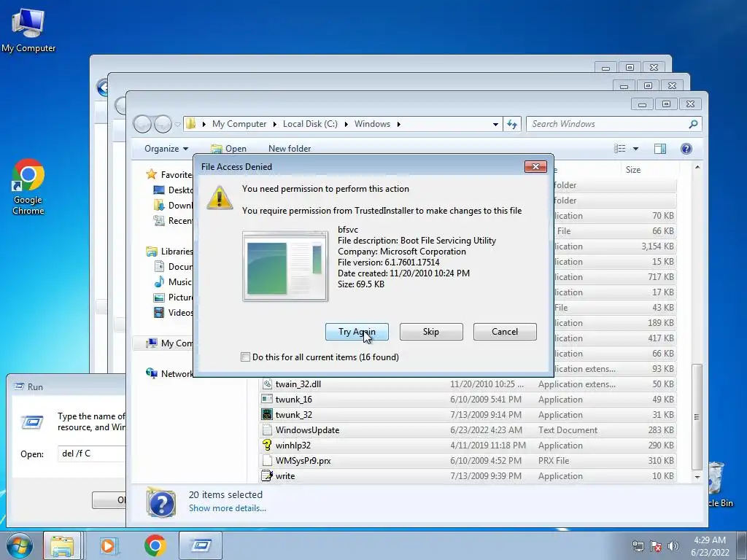The height and width of the screenshot is (560, 747).
Task: Expand arrow after My Computer breadcrumb
Action: coord(275,124)
